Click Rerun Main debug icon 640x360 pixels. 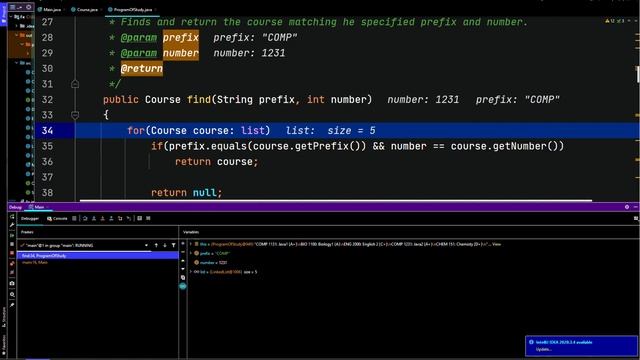12,217
